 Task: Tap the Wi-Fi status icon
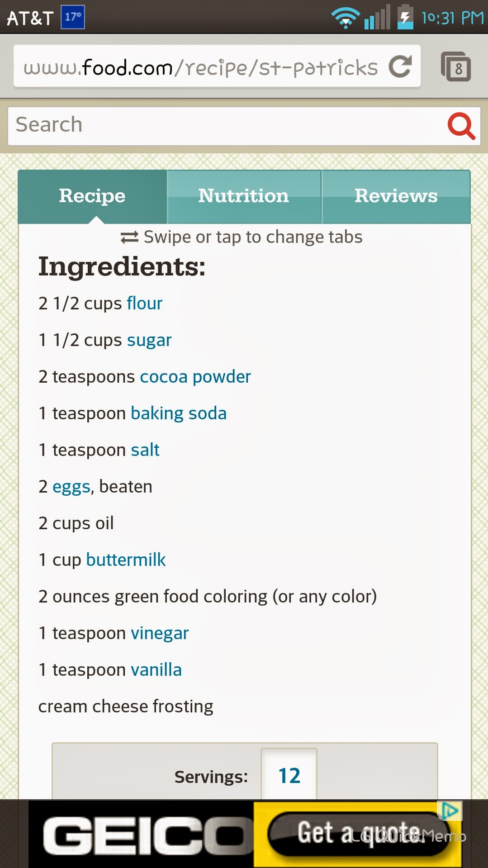pos(345,18)
